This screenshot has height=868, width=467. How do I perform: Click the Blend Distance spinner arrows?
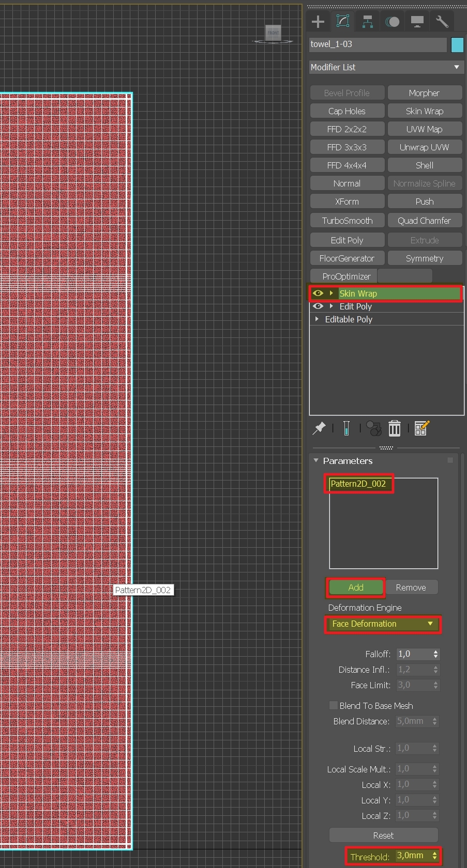coord(434,721)
